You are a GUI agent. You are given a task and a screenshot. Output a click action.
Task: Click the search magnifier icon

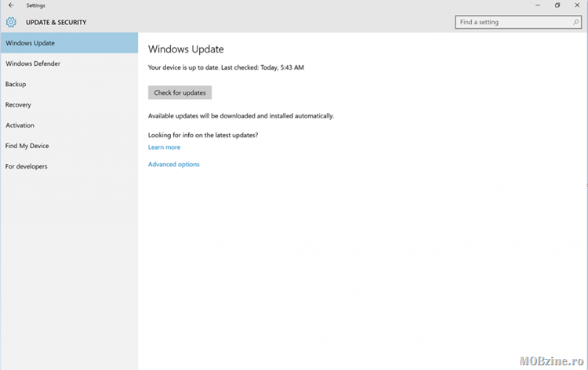point(575,22)
